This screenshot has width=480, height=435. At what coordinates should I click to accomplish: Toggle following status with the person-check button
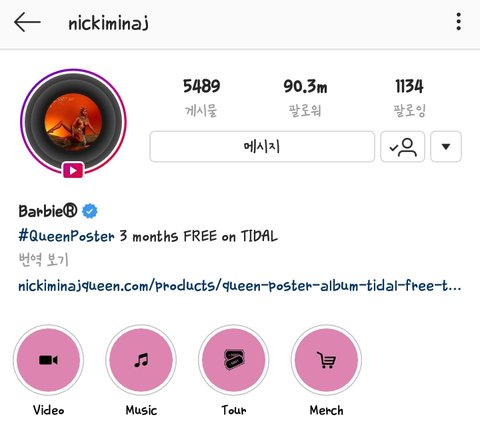[403, 147]
